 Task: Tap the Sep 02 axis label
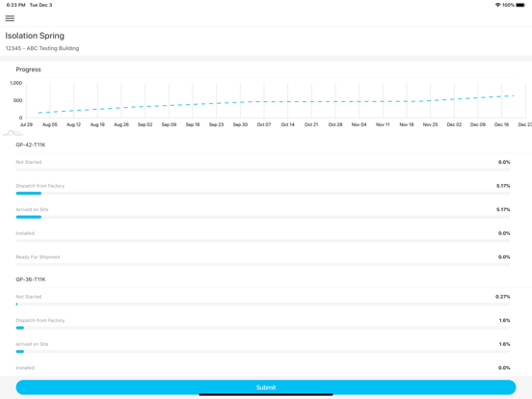[x=145, y=124]
